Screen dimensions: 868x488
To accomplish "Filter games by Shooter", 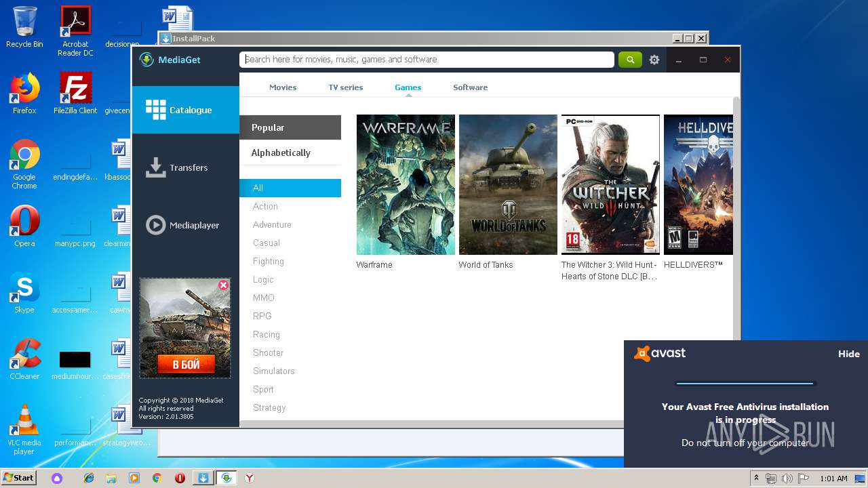I will coord(269,352).
